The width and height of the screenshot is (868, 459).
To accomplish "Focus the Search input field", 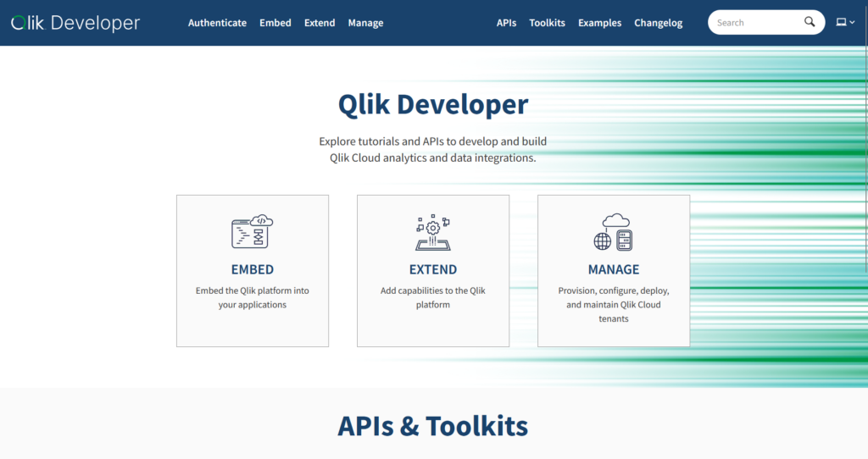I will click(754, 23).
